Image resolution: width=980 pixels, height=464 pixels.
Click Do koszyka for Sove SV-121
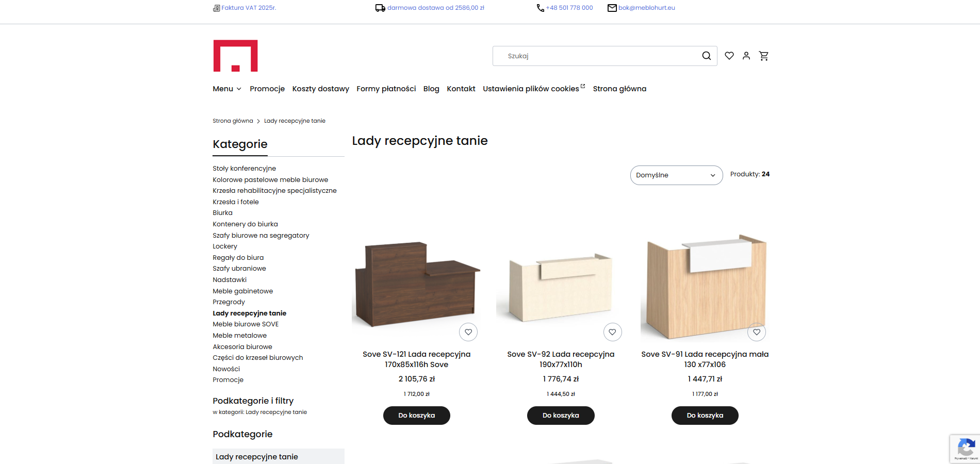point(416,415)
